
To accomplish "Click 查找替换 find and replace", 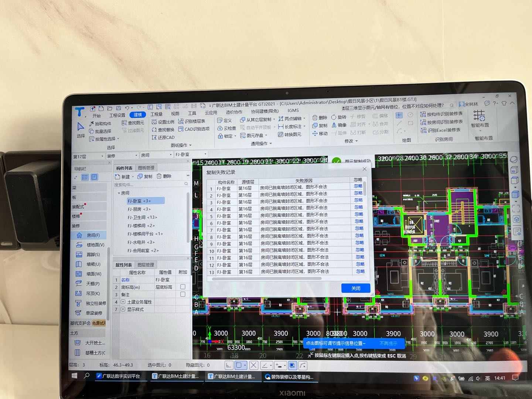I will pyautogui.click(x=163, y=130).
